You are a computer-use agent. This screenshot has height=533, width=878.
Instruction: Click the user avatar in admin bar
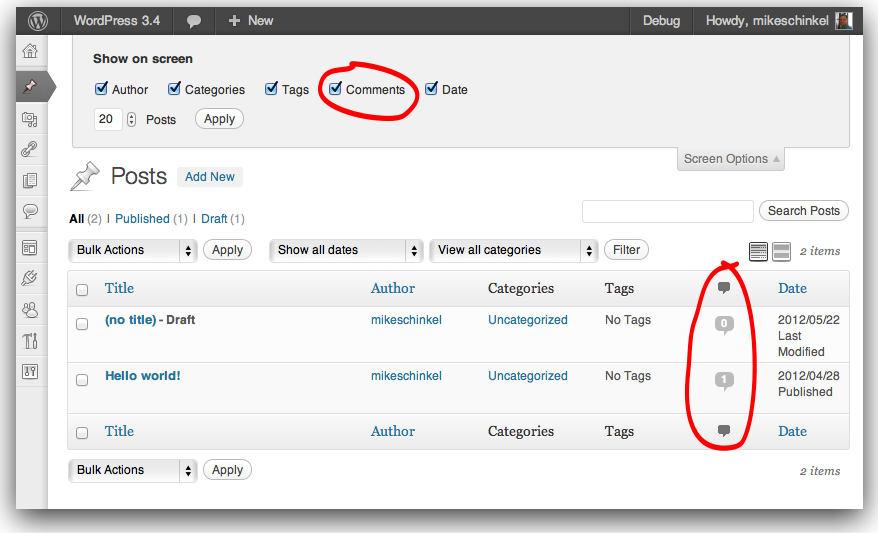[x=843, y=21]
